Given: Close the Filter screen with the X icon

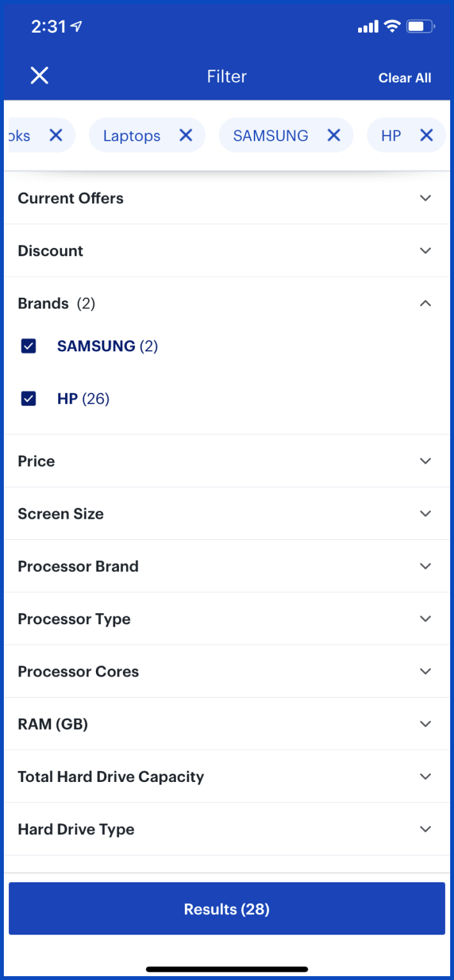Looking at the screenshot, I should (x=40, y=76).
